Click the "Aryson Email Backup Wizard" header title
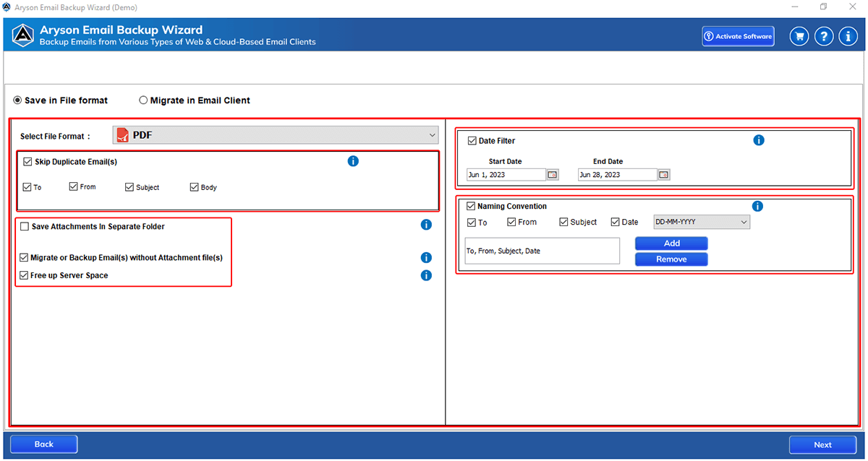This screenshot has height=461, width=868. coord(121,30)
